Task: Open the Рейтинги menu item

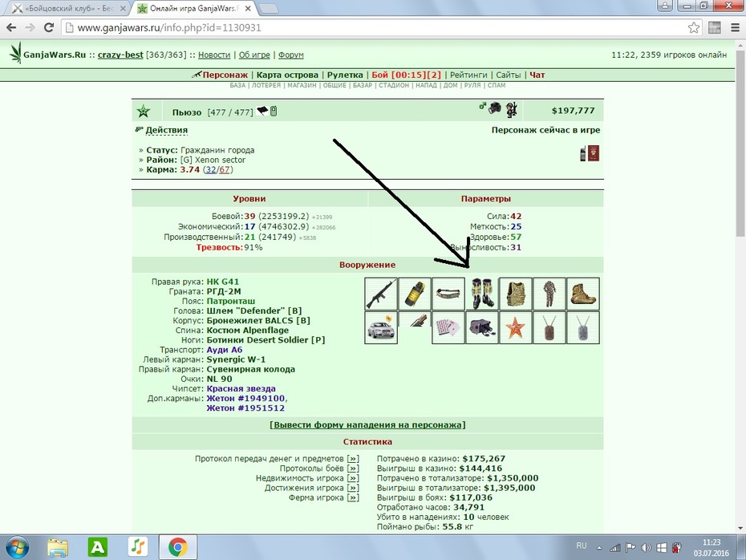Action: click(x=468, y=75)
